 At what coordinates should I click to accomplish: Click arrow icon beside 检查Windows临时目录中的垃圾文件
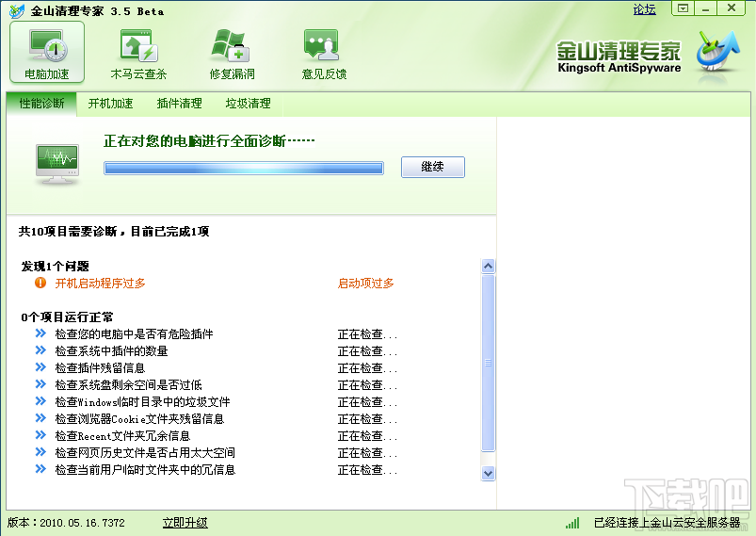[x=40, y=401]
